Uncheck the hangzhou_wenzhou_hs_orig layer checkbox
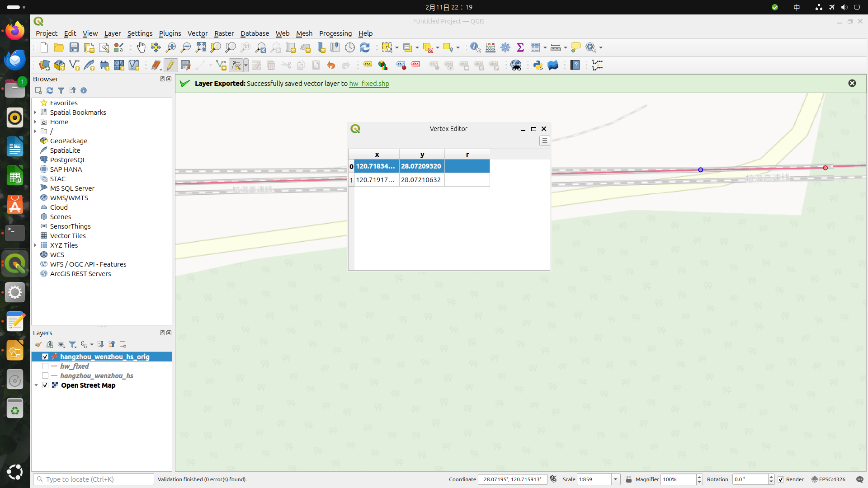 tap(45, 357)
